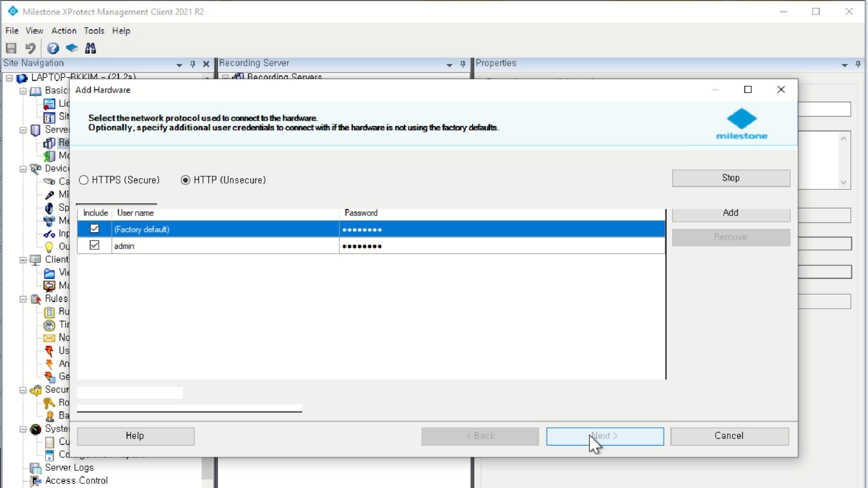Click the Generic Events icon
The width and height of the screenshot is (868, 488).
coord(49,377)
